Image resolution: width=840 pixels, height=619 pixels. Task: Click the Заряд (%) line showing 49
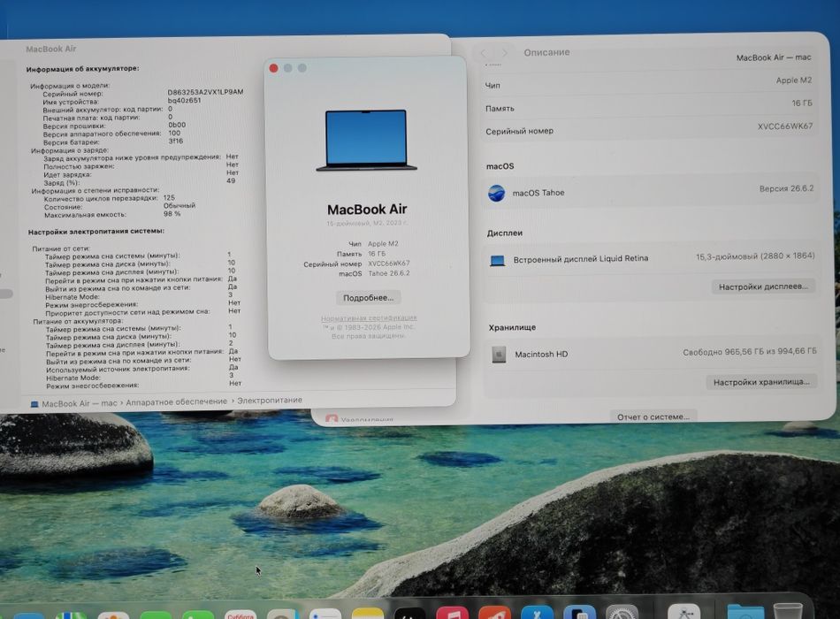click(140, 182)
